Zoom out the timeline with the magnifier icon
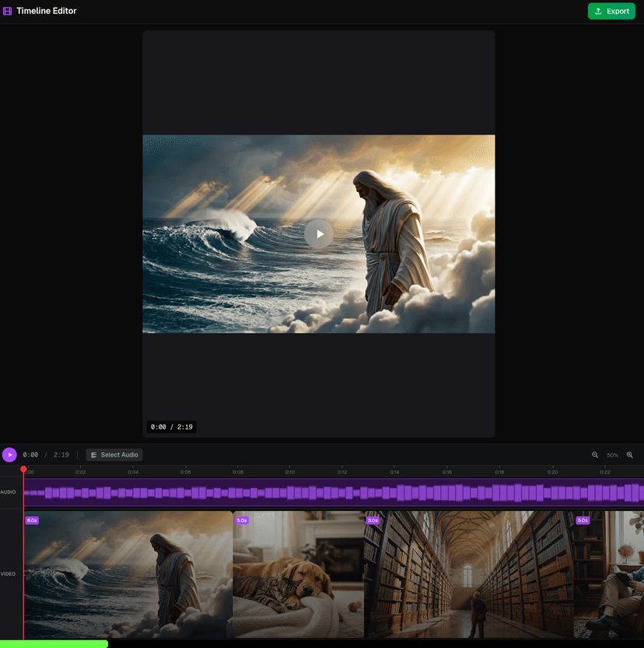 (x=595, y=454)
